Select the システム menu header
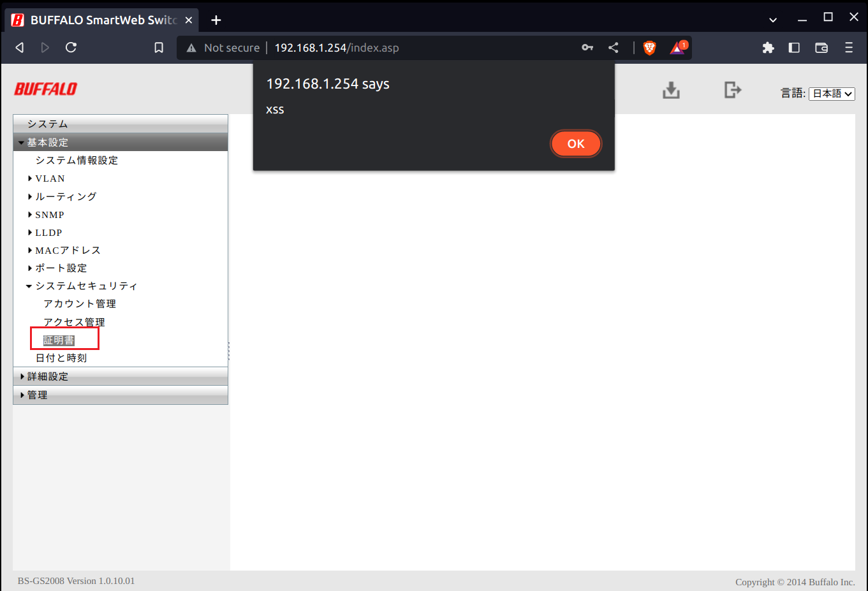Image resolution: width=868 pixels, height=591 pixels. tap(47, 124)
